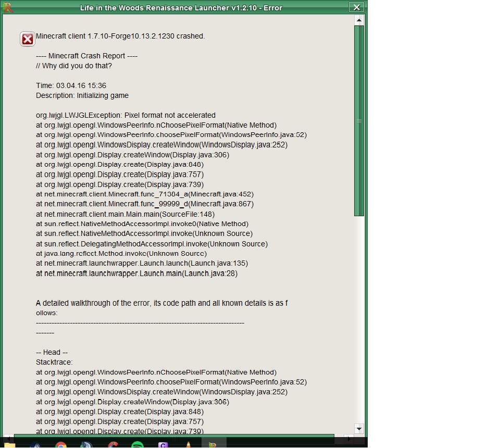Image resolution: width=500 pixels, height=448 pixels.
Task: Click 'java.lang.reflect.Method.invoke(Unknown Source)' line
Action: [x=121, y=254]
